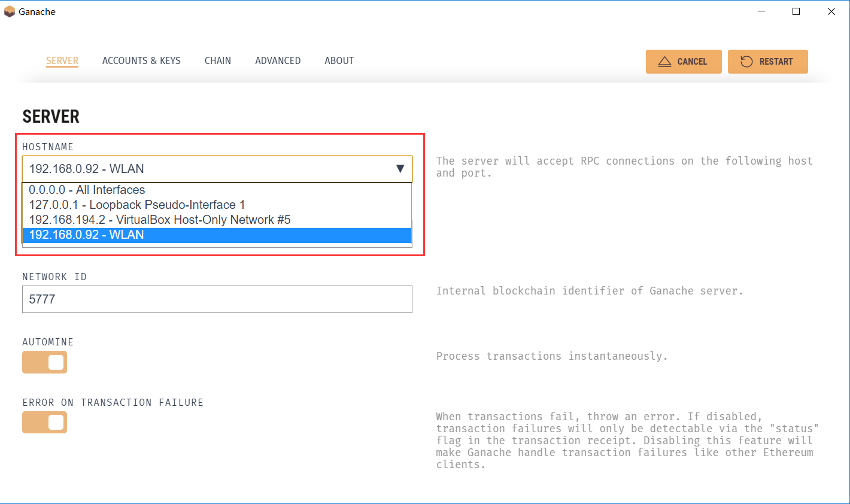This screenshot has width=850, height=504.
Task: Go to the CHAIN tab
Action: tap(218, 60)
